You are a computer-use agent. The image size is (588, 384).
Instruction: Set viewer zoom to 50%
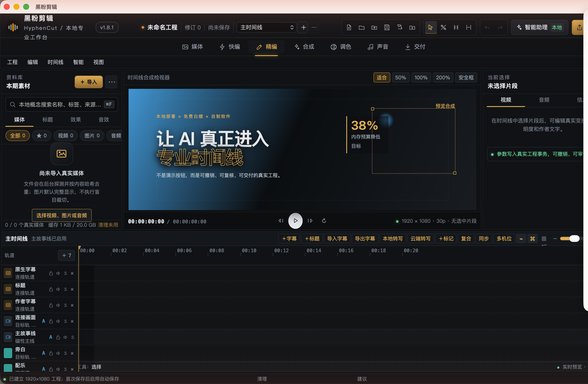click(400, 78)
